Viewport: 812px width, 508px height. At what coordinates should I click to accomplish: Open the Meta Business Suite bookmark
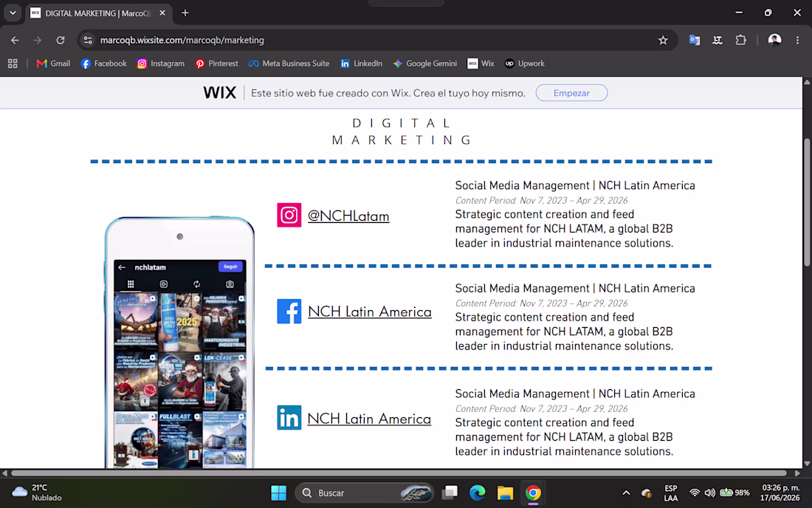coord(289,63)
